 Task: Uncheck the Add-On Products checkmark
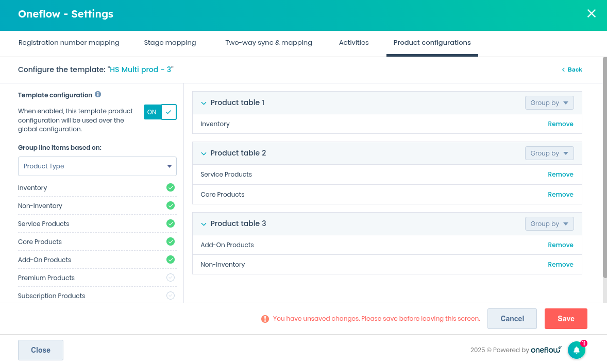pyautogui.click(x=171, y=259)
